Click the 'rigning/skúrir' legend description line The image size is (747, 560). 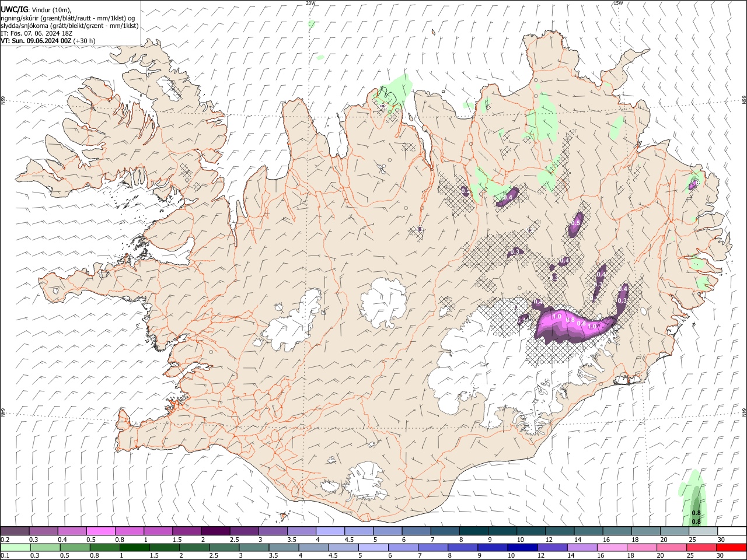click(68, 18)
